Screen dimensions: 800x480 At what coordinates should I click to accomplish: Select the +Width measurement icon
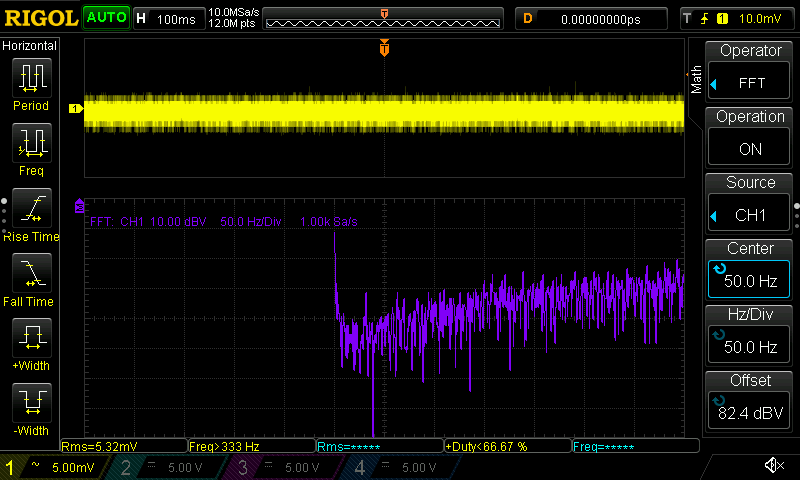(x=30, y=338)
